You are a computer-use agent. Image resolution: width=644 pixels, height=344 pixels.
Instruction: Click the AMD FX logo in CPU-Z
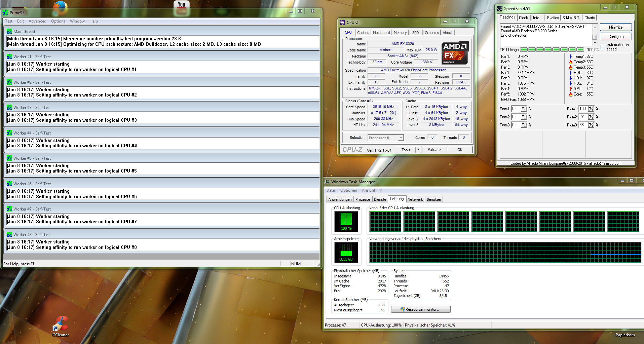point(455,53)
